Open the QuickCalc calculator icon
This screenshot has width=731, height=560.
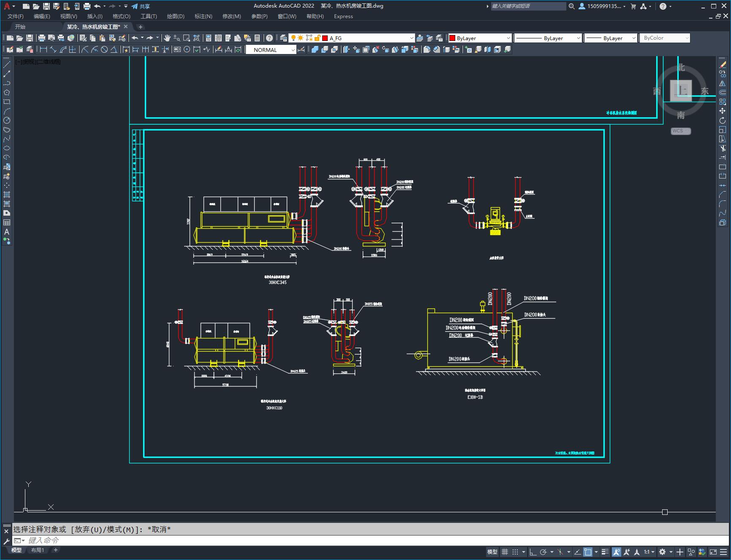pos(257,38)
